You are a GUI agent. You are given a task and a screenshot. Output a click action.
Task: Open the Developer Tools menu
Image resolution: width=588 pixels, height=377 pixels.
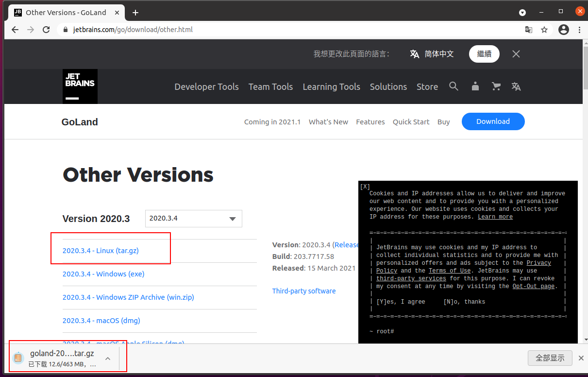206,86
